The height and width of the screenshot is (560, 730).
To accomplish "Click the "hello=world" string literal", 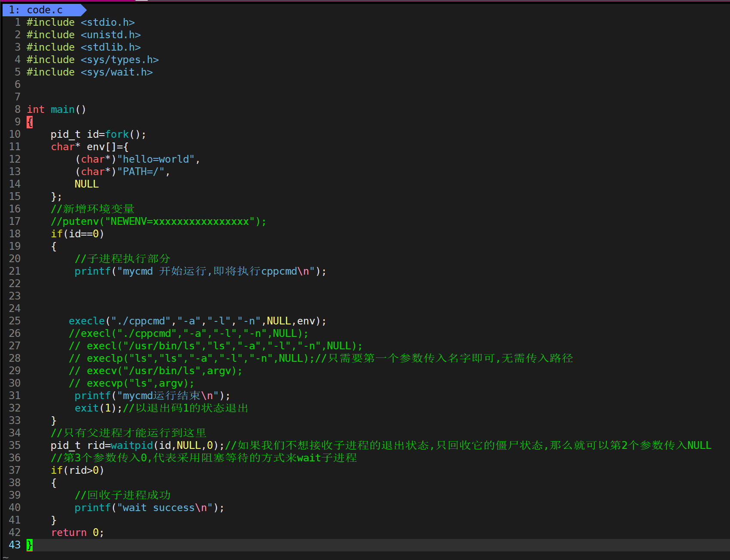I will click(156, 159).
